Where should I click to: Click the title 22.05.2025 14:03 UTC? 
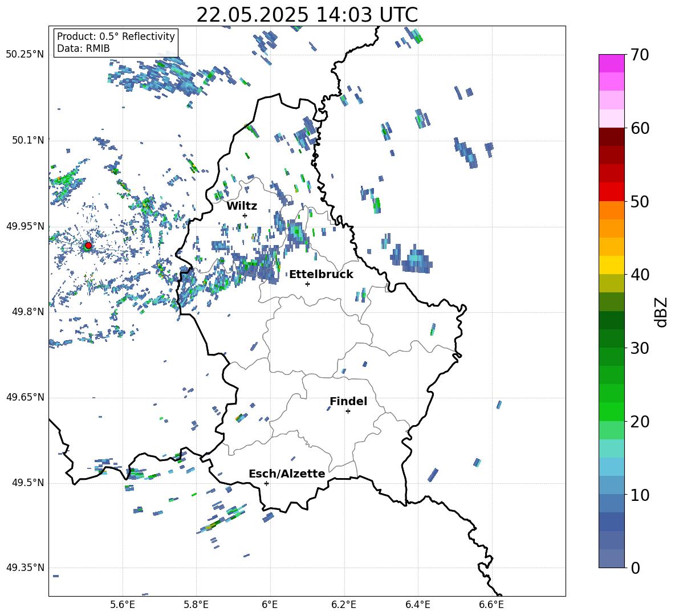(307, 15)
